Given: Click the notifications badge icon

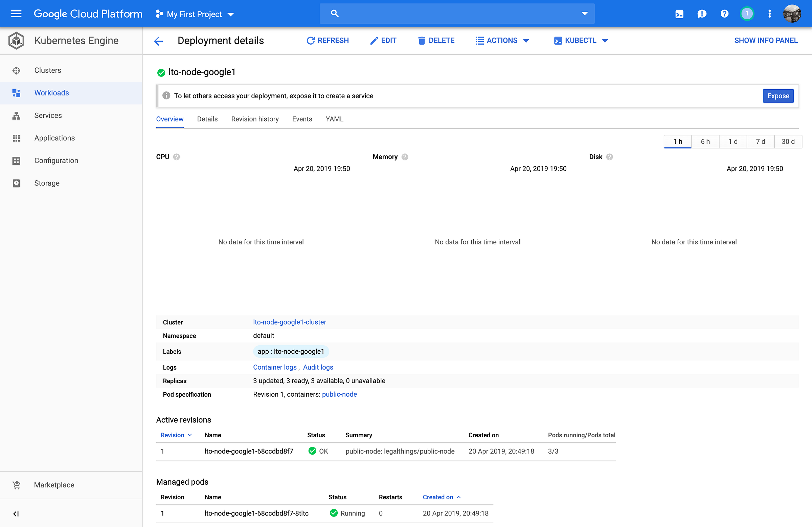Looking at the screenshot, I should click(x=747, y=14).
